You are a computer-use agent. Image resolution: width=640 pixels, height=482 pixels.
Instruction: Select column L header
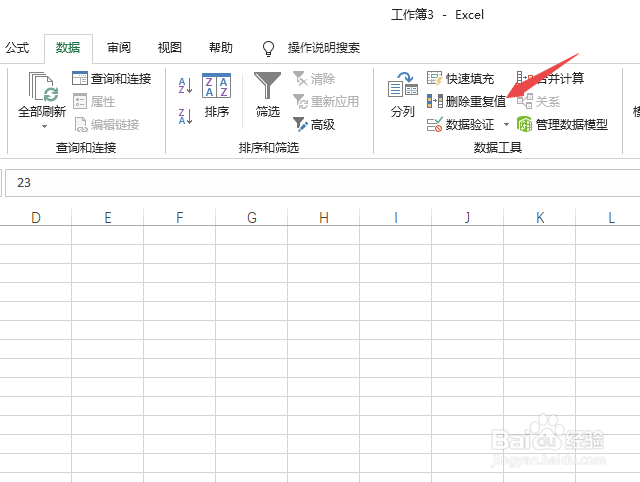click(x=608, y=217)
